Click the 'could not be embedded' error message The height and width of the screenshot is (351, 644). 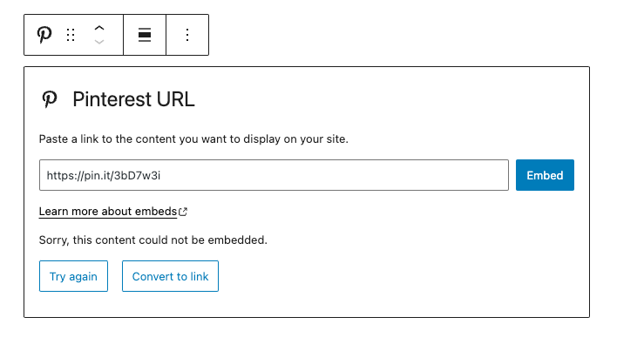click(153, 240)
